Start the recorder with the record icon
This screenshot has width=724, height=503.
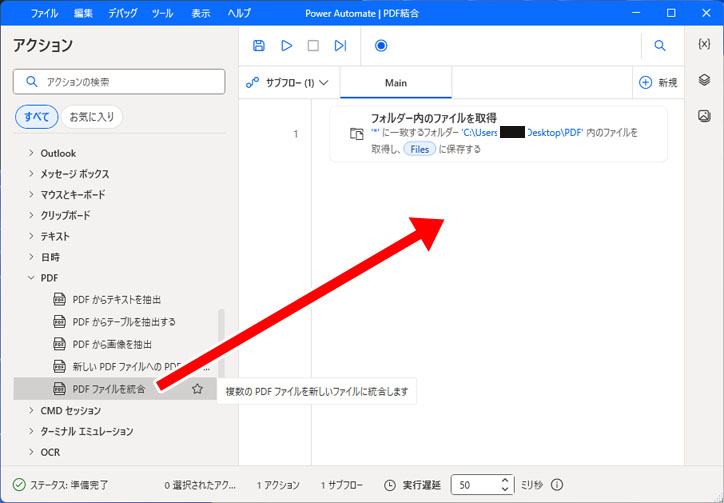click(380, 46)
